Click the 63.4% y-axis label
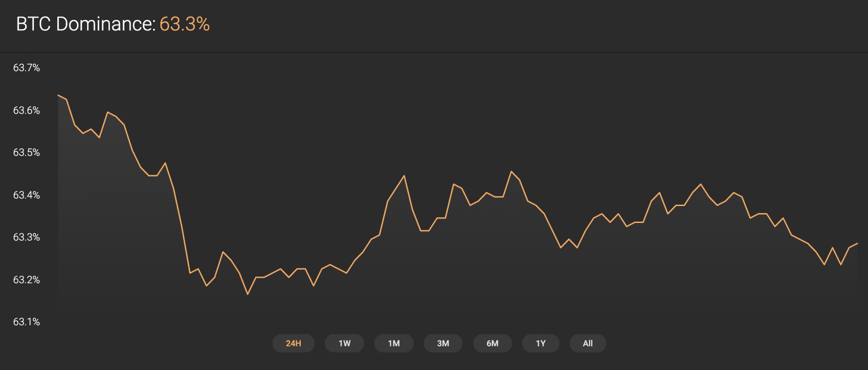This screenshot has width=868, height=370. [26, 195]
